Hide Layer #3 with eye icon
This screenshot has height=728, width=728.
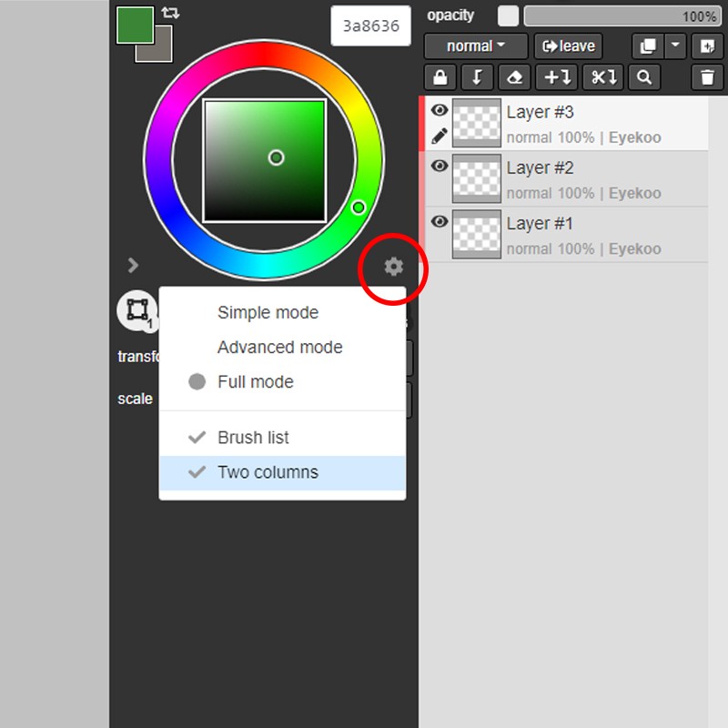[440, 111]
